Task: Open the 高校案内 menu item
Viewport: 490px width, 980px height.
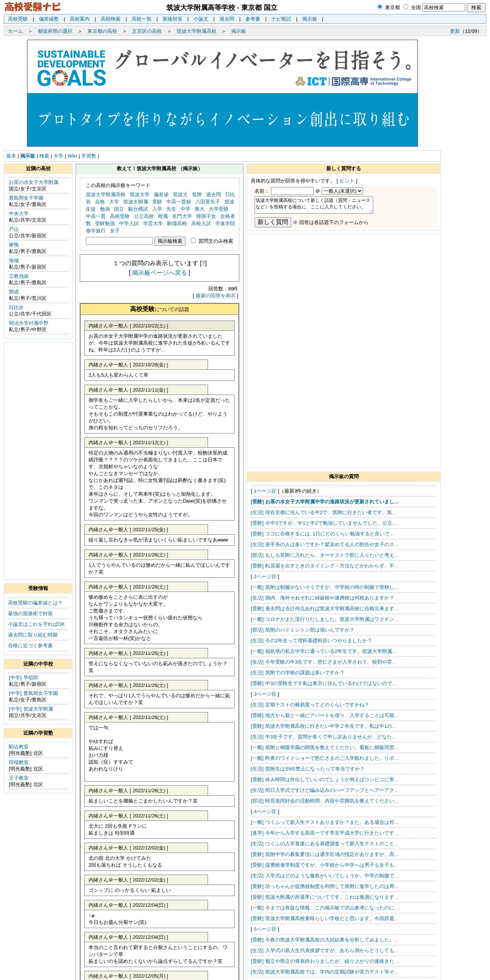Action: 79,19
